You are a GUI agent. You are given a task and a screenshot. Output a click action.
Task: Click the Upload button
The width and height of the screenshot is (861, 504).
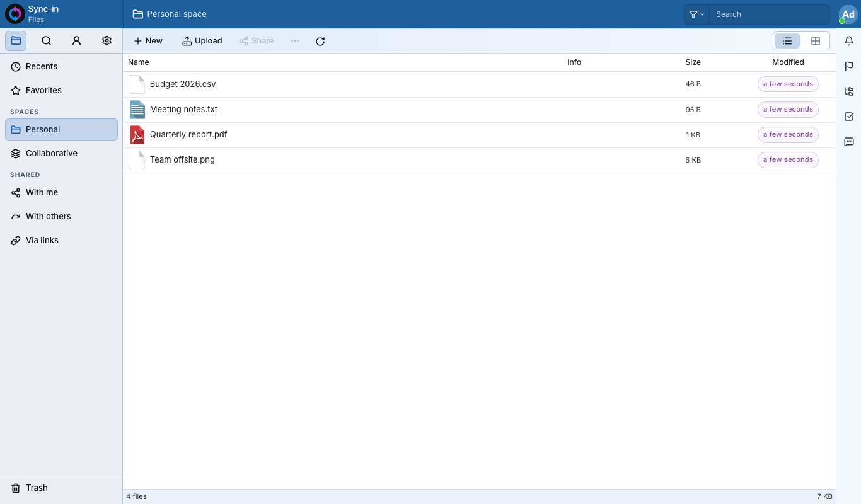202,41
